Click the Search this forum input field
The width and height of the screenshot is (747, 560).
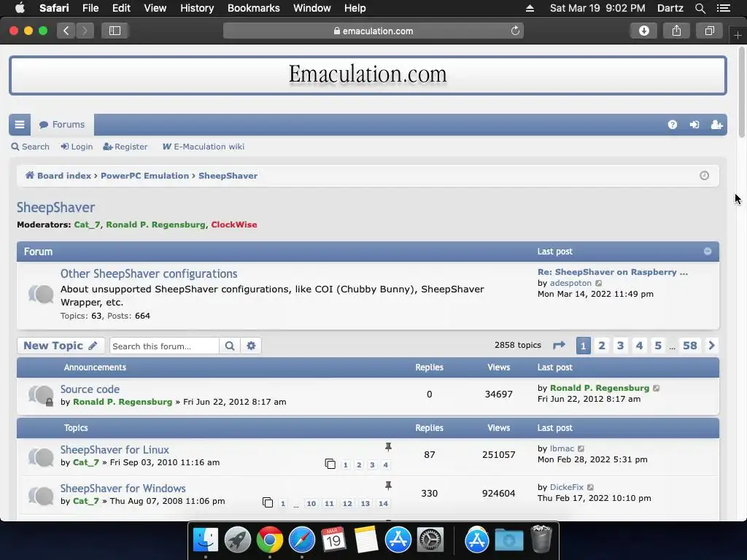coord(164,346)
